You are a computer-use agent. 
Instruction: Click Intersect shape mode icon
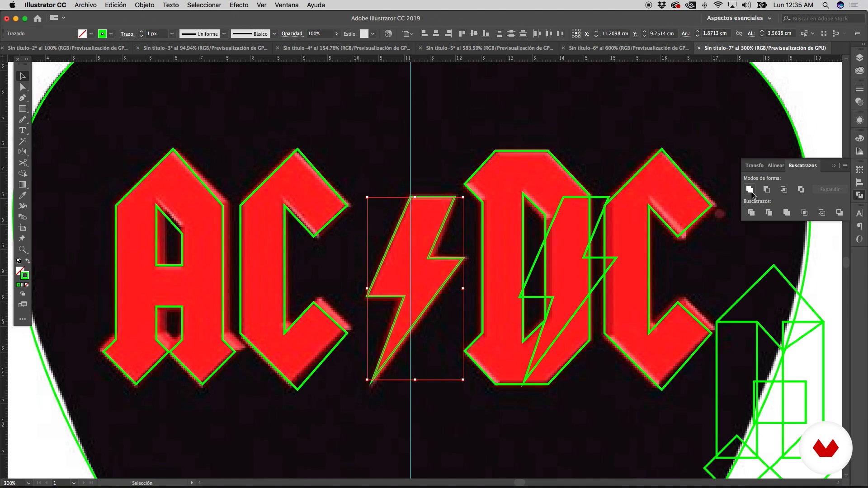[x=784, y=189]
